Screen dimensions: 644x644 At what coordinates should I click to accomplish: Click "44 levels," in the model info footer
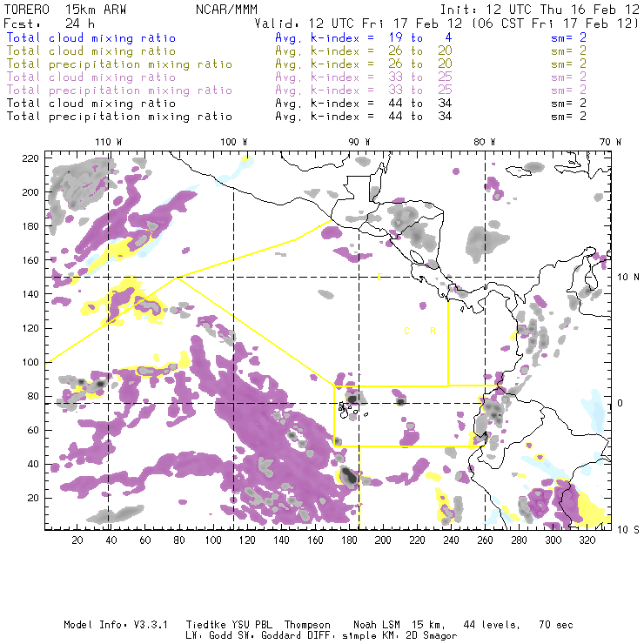click(492, 625)
